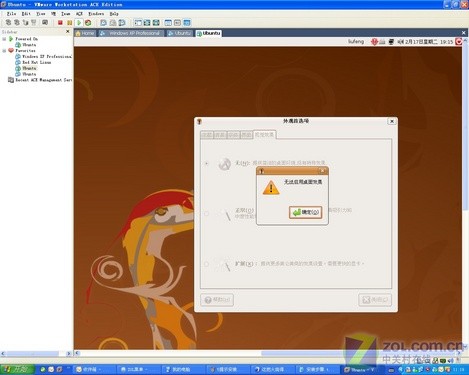Click the red input method icon in Ubuntu panel
469x375 pixels.
click(374, 42)
